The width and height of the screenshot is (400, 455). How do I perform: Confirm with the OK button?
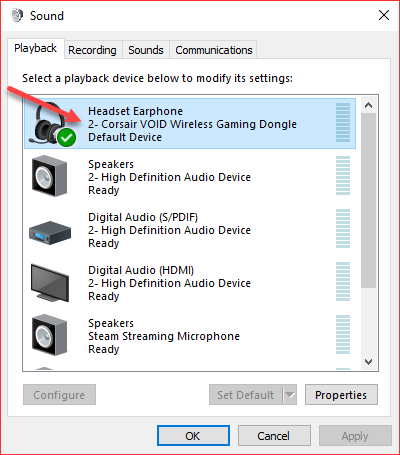[x=193, y=436]
